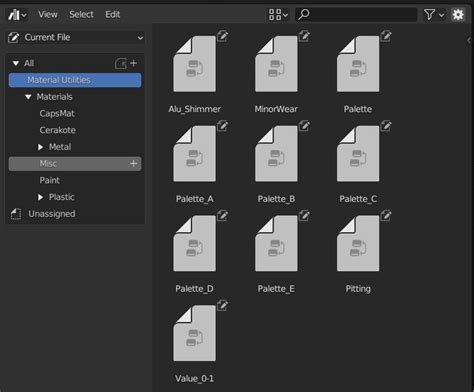Select the All catalog row

75,63
